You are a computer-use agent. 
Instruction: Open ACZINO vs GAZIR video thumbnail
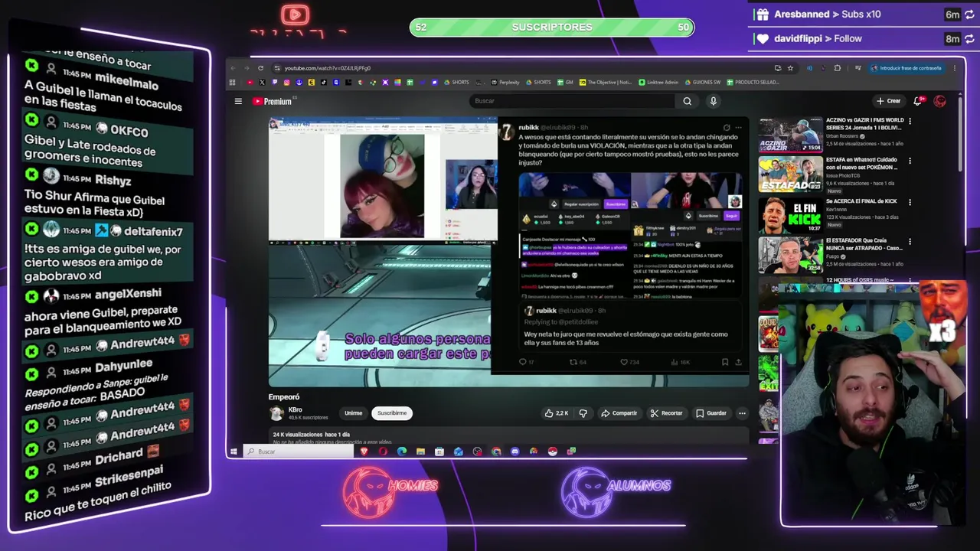pos(790,135)
